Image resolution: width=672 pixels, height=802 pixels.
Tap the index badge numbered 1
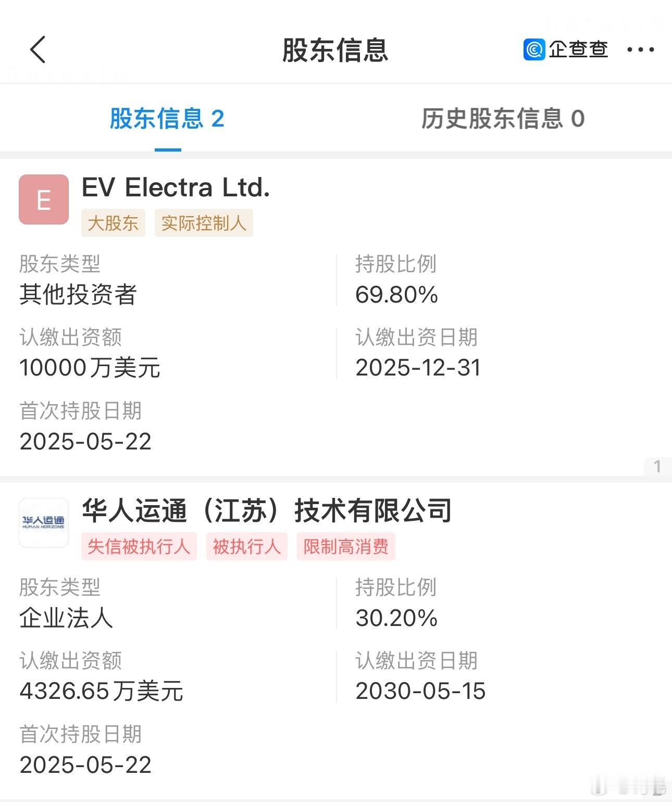tap(657, 466)
